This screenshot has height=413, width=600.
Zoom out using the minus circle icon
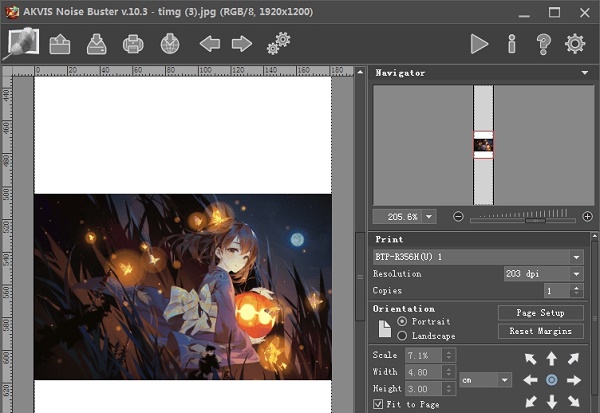[458, 217]
